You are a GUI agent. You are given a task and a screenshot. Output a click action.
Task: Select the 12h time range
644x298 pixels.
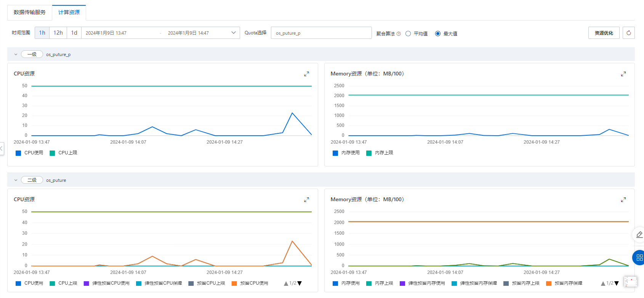(58, 33)
